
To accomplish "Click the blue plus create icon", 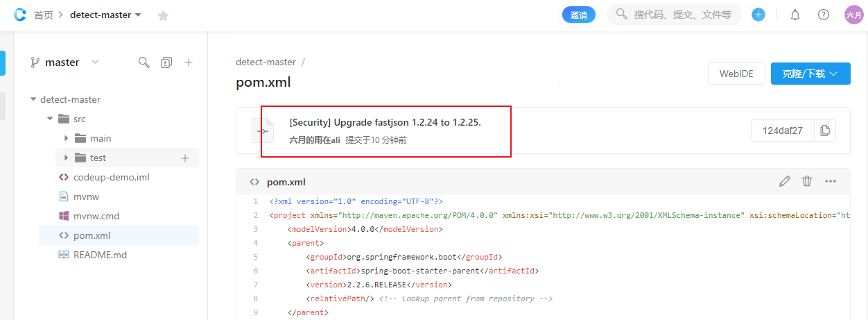I will [x=758, y=15].
